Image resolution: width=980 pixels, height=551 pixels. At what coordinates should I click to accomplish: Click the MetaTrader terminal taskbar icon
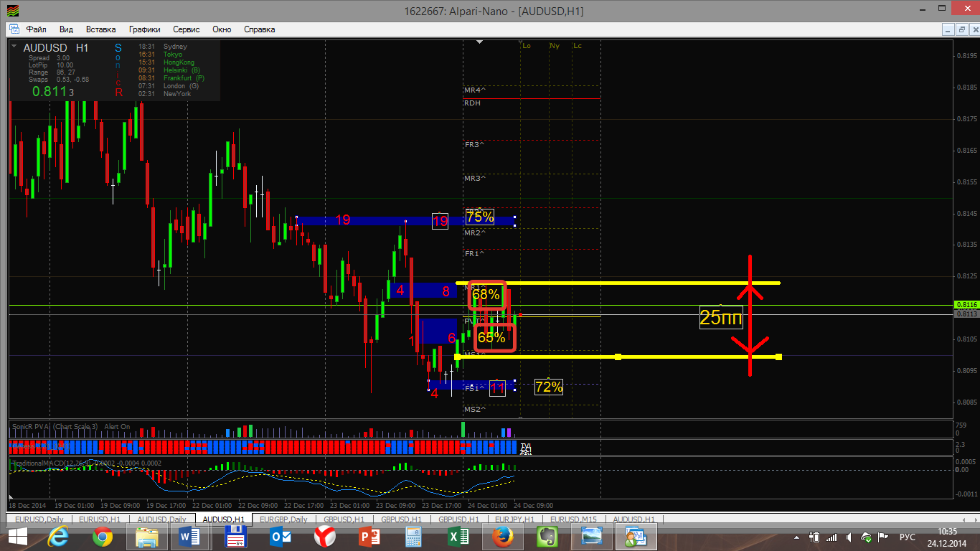click(636, 537)
